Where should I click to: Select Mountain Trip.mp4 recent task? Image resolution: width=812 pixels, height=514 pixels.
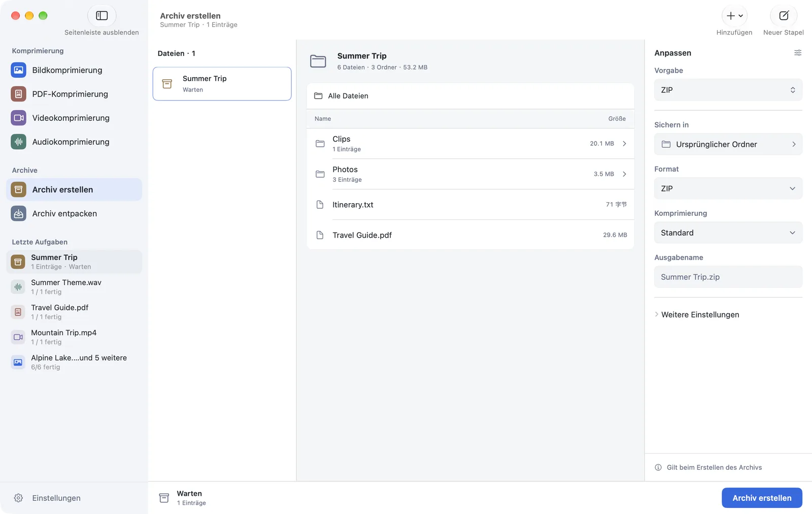[74, 337]
